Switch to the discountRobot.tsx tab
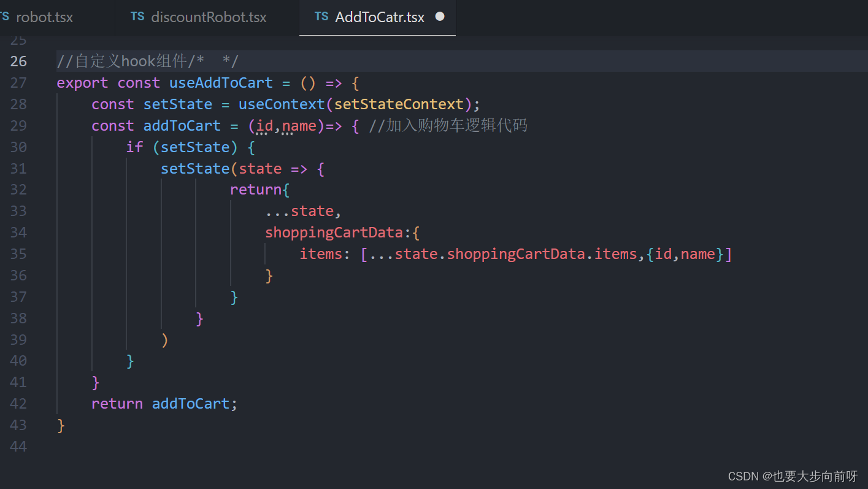This screenshot has width=868, height=489. [209, 17]
